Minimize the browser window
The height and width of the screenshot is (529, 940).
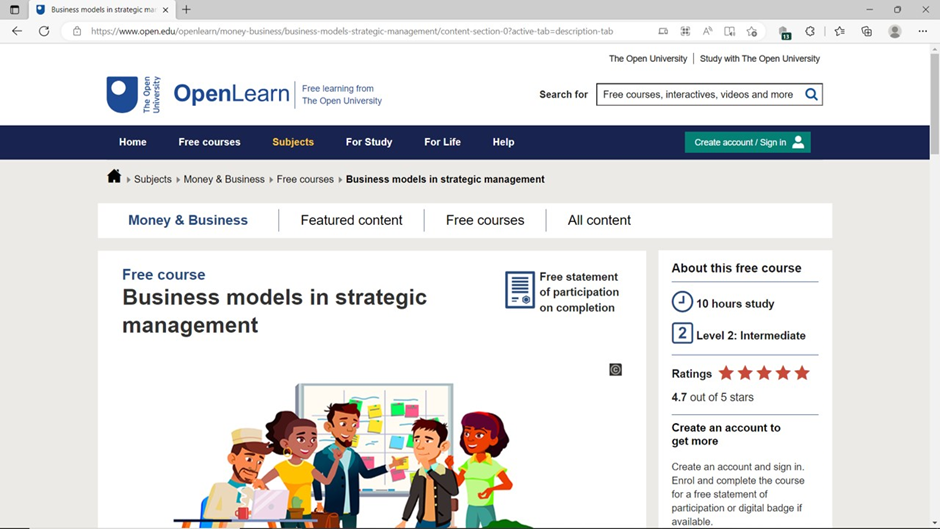(x=869, y=10)
